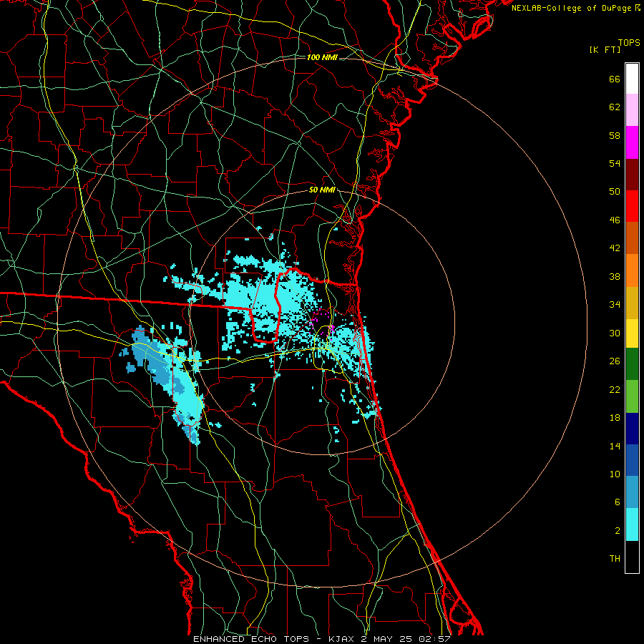Screen dimensions: 644x644
Task: Click the light pink 62 kft swatch
Action: pyautogui.click(x=632, y=110)
